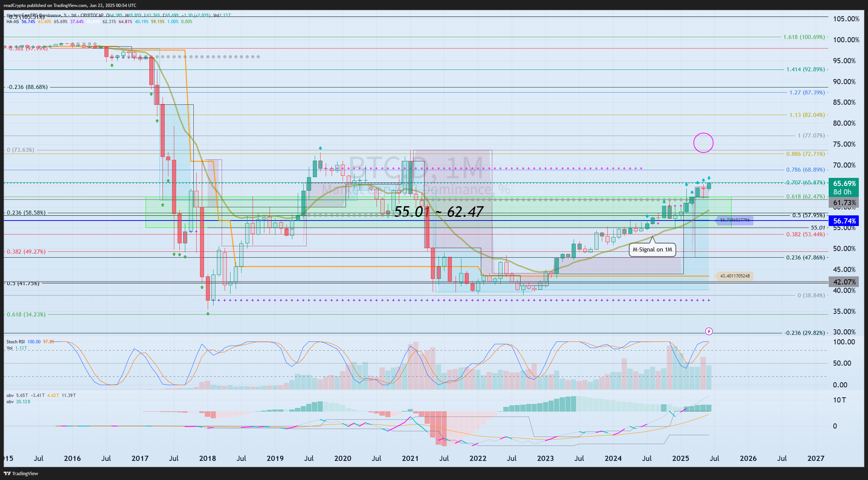
Task: Click Fibonacci label 0.236 (47.86%)
Action: click(x=806, y=258)
